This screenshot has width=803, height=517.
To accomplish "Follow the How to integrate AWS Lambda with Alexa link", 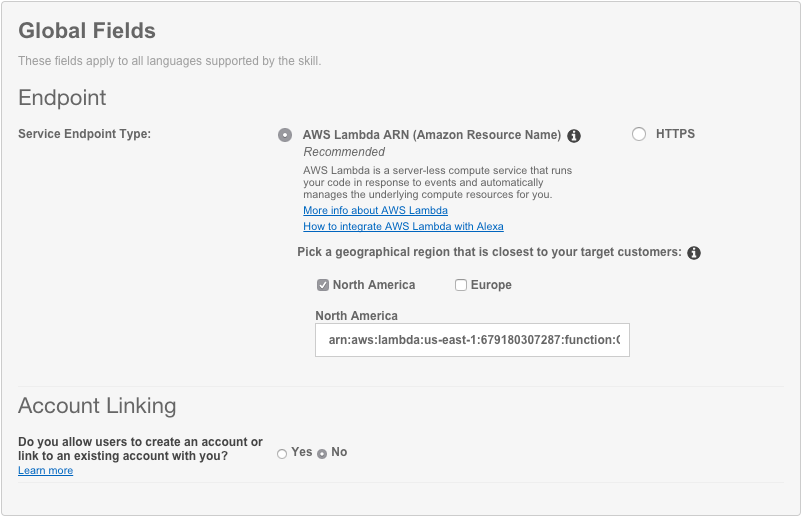I will (x=403, y=227).
